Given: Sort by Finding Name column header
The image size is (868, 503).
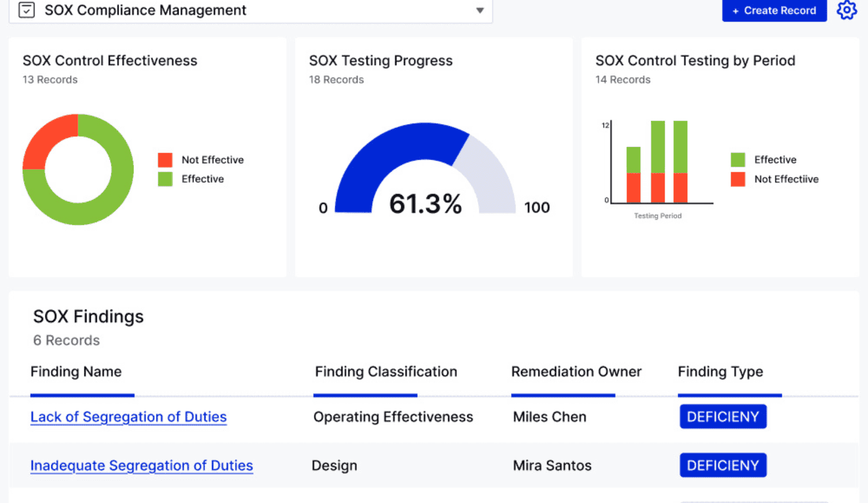Looking at the screenshot, I should click(x=76, y=372).
